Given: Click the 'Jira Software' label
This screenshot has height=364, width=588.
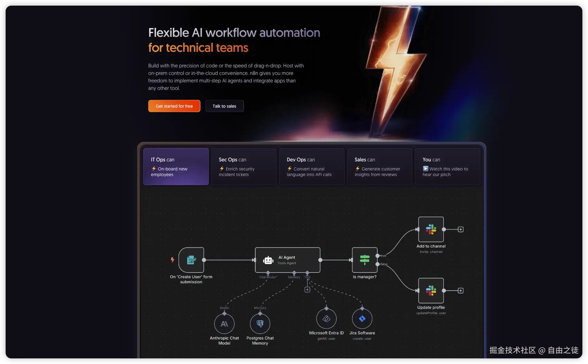Looking at the screenshot, I should [x=362, y=333].
